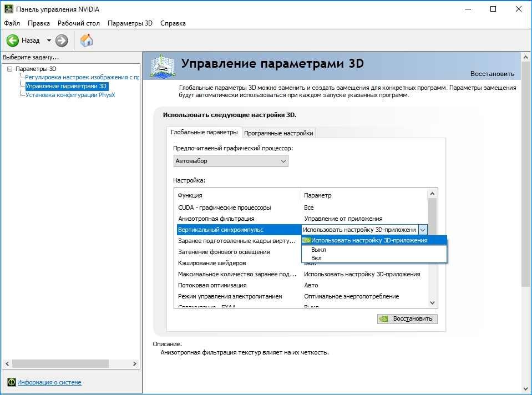This screenshot has width=532, height=395.
Task: Click Восстановить link in header
Action: (x=492, y=74)
